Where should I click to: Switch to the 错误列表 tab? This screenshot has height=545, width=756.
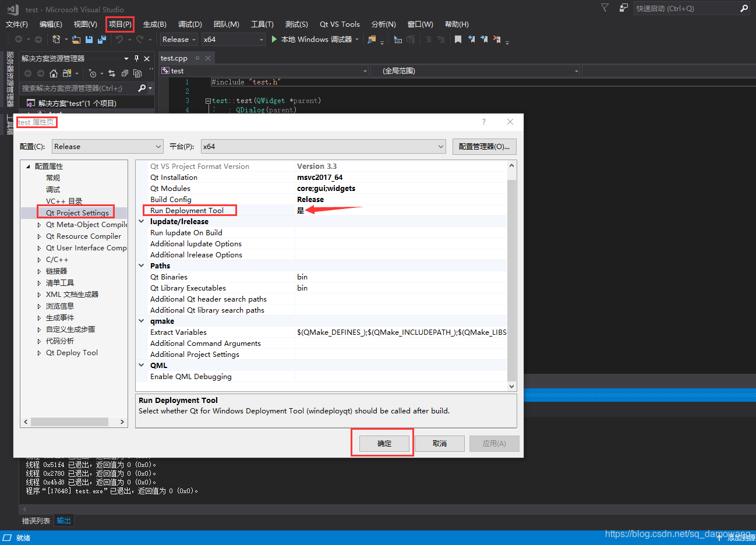tap(36, 521)
